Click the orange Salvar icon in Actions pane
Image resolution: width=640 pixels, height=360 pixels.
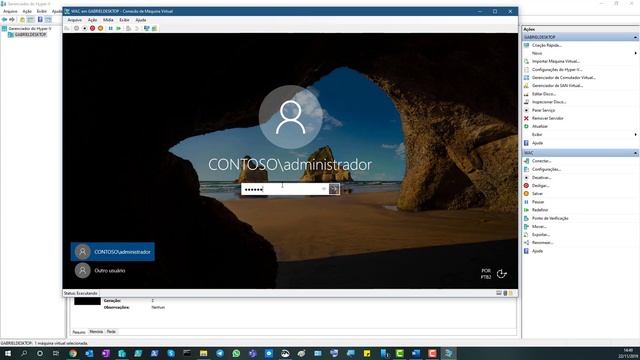click(x=526, y=193)
